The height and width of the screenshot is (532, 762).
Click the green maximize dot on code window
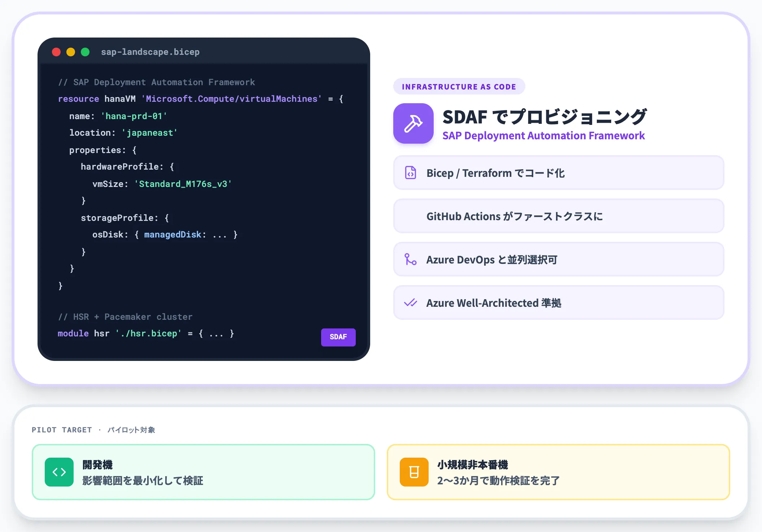85,52
